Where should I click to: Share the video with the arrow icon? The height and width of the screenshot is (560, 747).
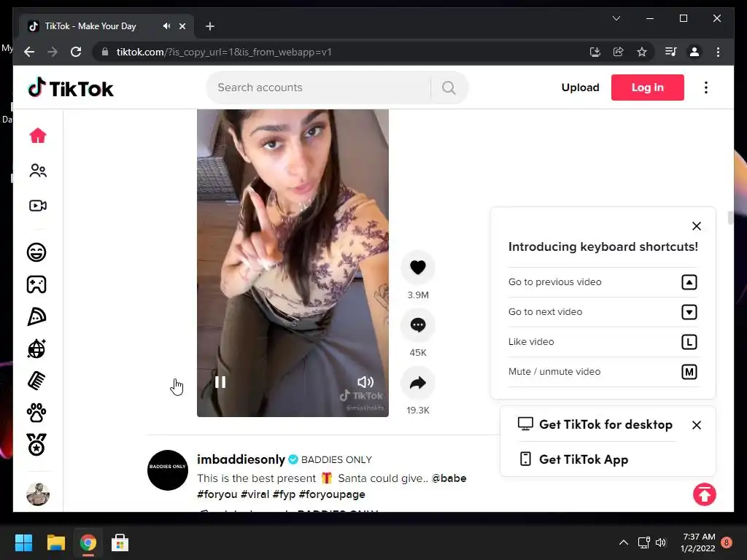[x=418, y=383]
